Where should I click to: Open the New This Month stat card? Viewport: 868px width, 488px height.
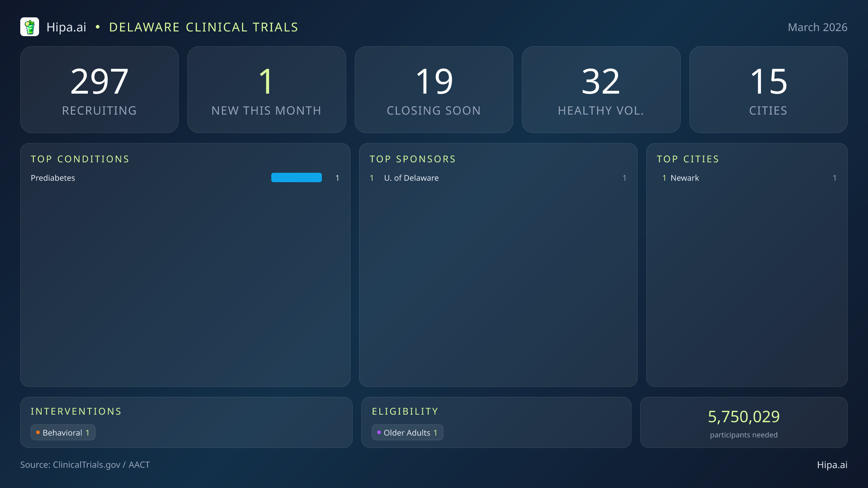coord(267,89)
